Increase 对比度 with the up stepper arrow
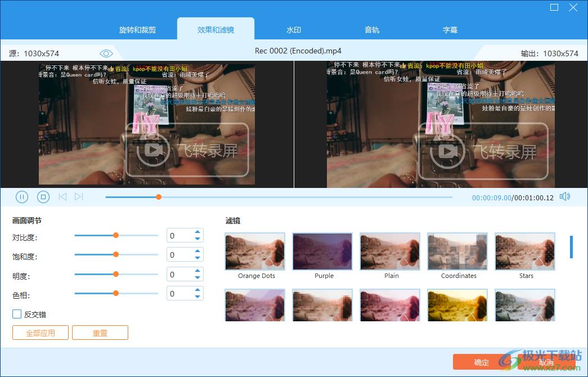The image size is (588, 377). pos(197,232)
